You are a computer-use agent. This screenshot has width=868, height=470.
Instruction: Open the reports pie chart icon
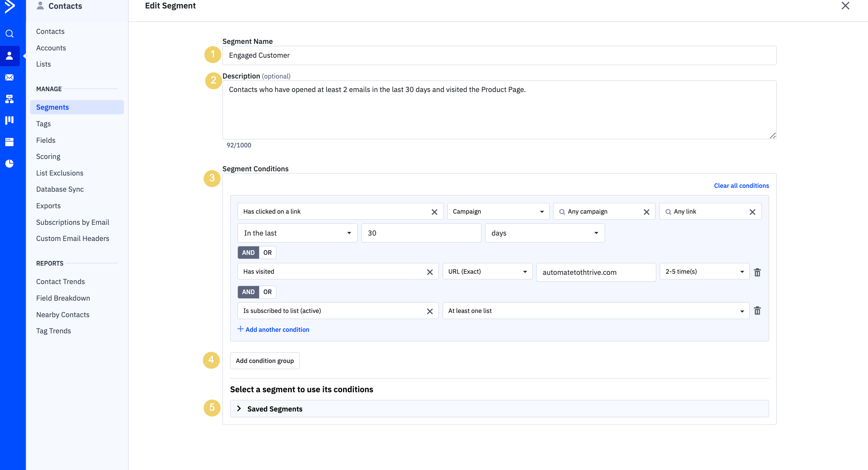[x=10, y=164]
